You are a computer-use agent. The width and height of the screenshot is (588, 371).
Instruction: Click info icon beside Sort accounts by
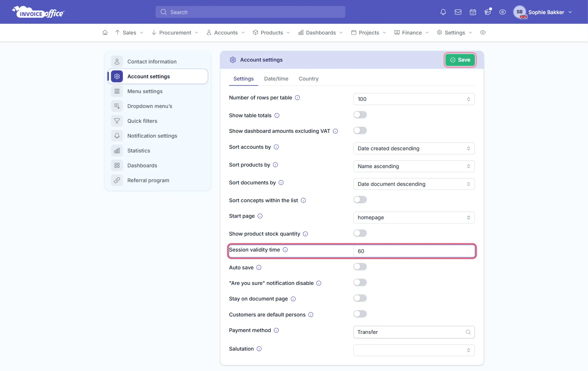click(x=276, y=147)
